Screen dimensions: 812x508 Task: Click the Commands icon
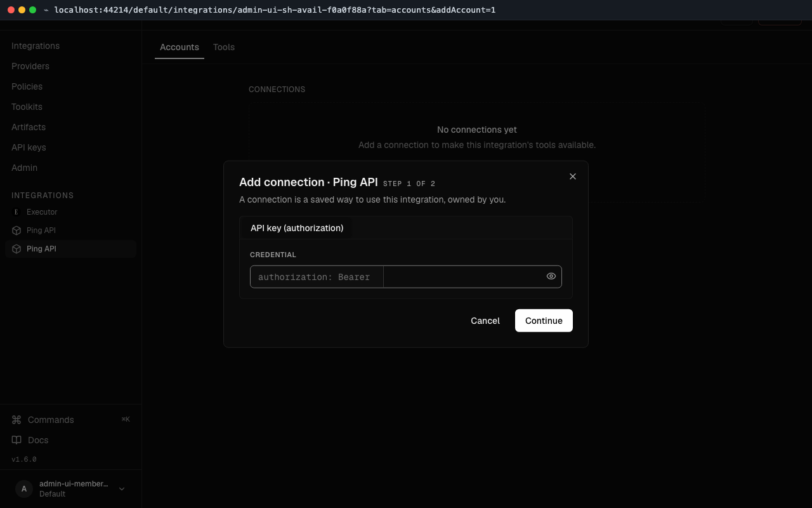coord(16,420)
